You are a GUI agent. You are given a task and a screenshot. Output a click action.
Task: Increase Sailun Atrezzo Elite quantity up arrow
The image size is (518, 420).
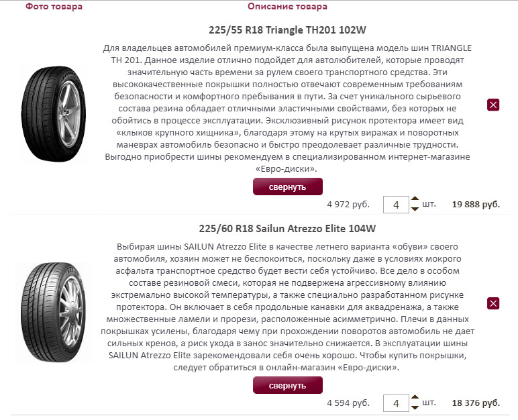point(415,398)
